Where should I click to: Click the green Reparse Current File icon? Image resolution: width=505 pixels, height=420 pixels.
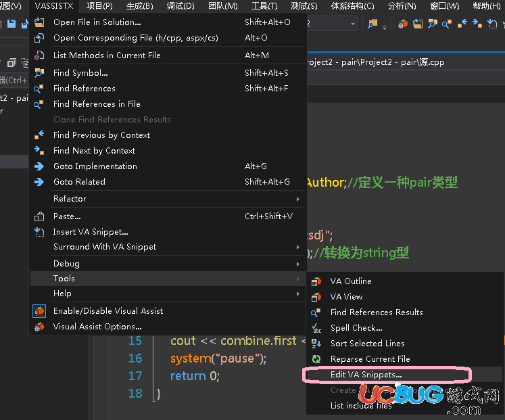316,359
